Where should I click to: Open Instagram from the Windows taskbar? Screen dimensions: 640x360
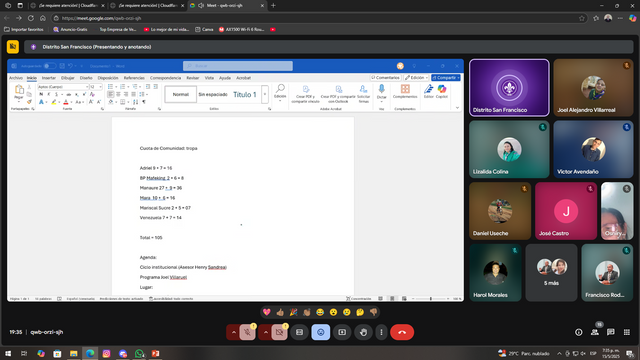pyautogui.click(x=107, y=353)
